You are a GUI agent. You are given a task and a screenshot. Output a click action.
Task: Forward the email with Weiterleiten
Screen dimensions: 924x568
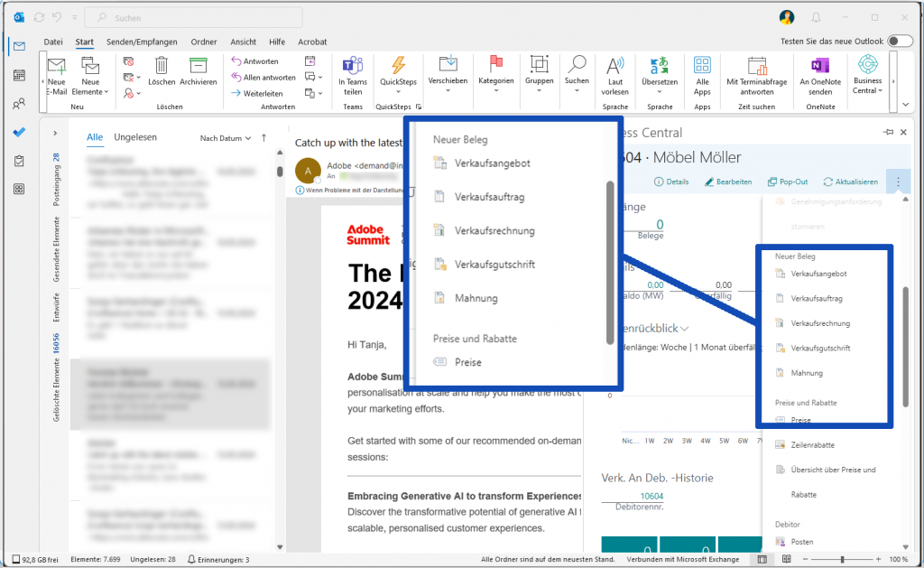click(257, 93)
